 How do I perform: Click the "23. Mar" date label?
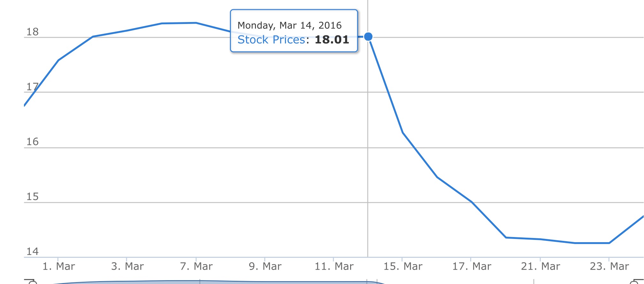click(x=609, y=266)
